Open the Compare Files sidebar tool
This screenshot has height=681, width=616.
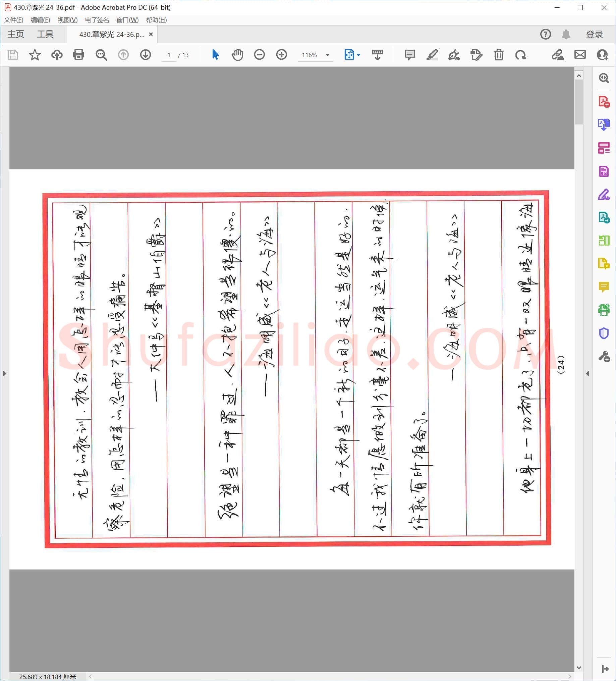(x=604, y=241)
